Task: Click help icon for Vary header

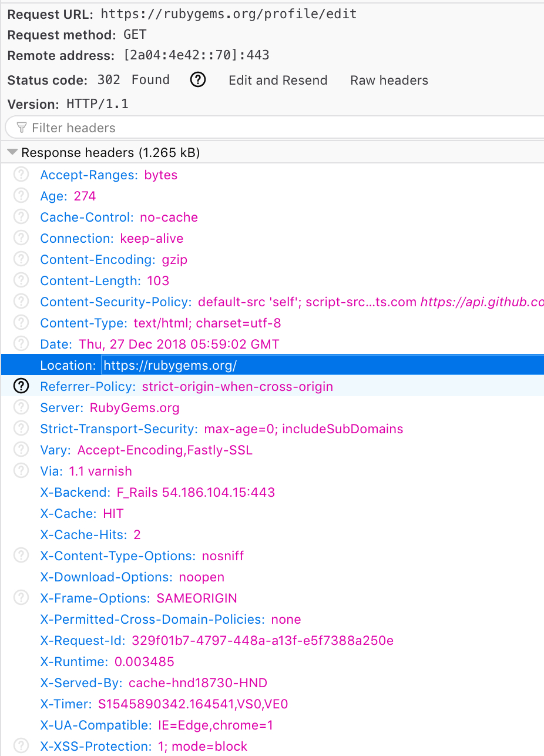Action: coord(21,450)
